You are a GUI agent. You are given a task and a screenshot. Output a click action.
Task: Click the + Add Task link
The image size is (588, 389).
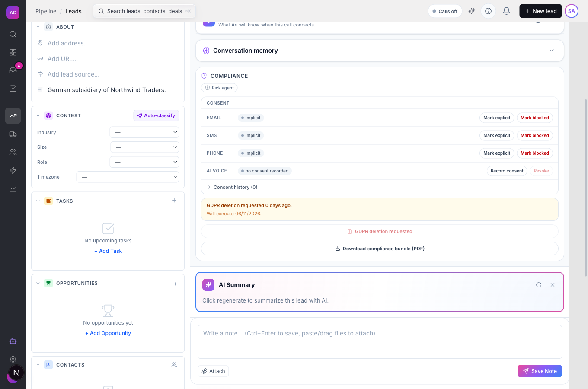pyautogui.click(x=108, y=251)
